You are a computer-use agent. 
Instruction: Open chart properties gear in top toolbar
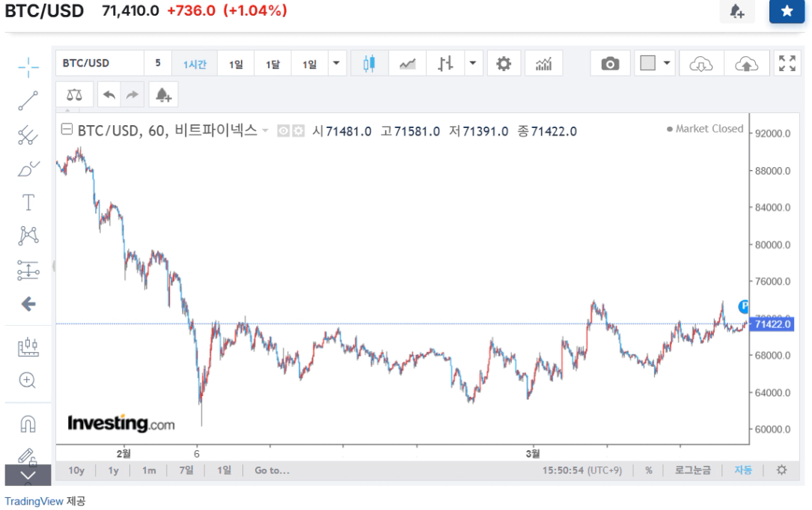(504, 64)
